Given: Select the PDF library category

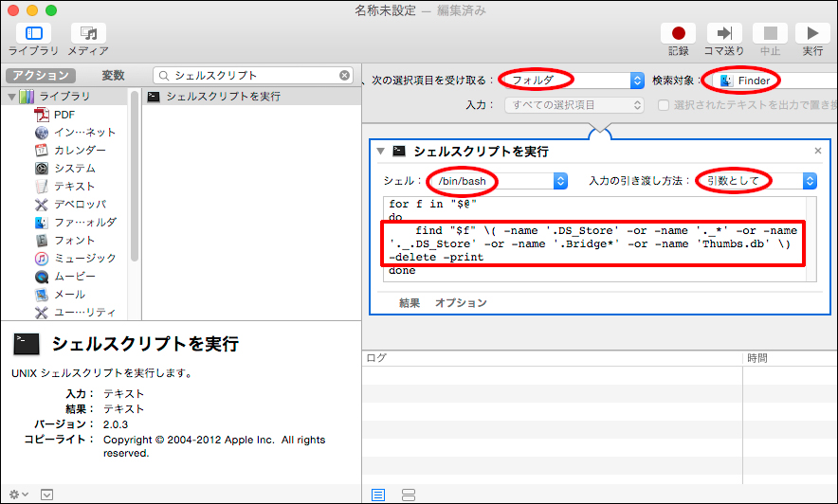Looking at the screenshot, I should tap(64, 115).
